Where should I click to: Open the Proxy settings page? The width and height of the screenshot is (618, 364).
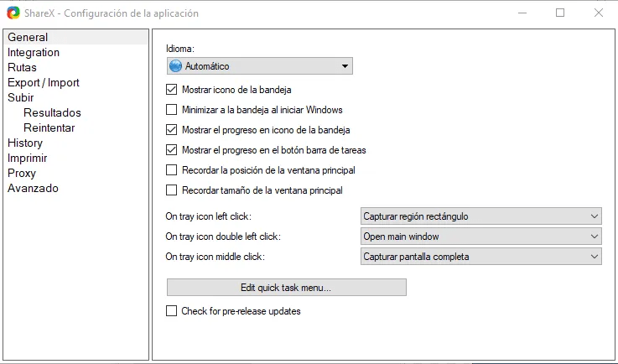click(x=22, y=174)
